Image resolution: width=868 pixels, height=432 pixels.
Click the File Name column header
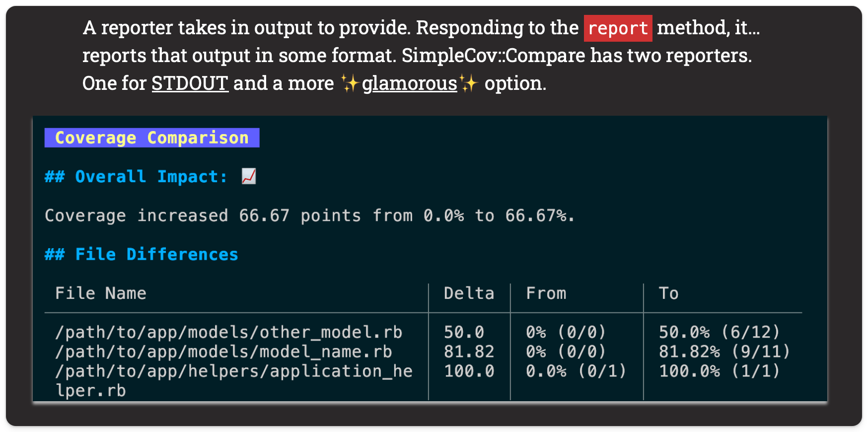(101, 293)
